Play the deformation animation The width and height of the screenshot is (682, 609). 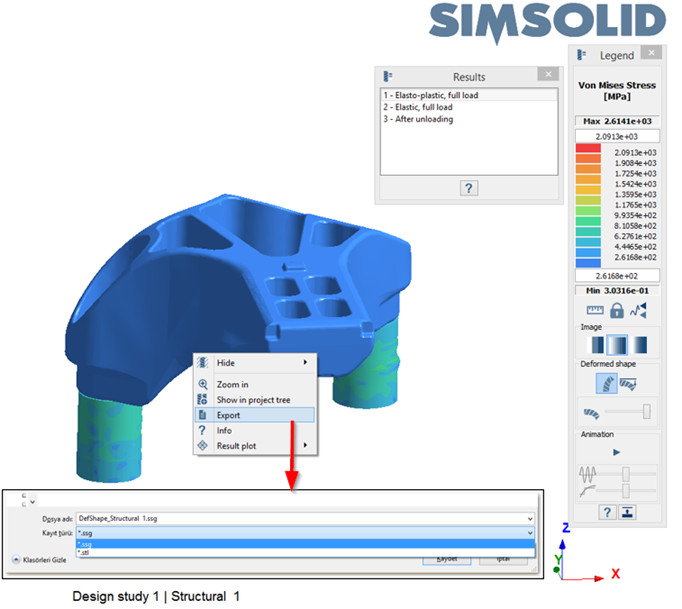point(616,452)
